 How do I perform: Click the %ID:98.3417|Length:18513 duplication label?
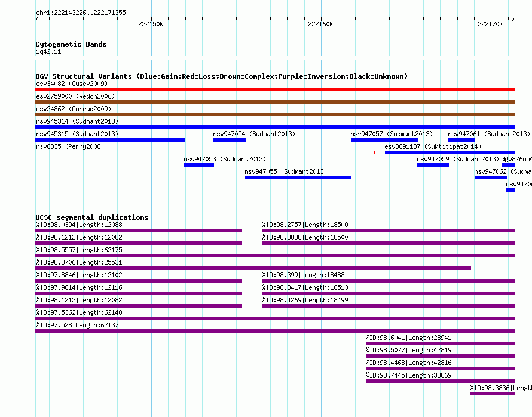click(x=305, y=287)
